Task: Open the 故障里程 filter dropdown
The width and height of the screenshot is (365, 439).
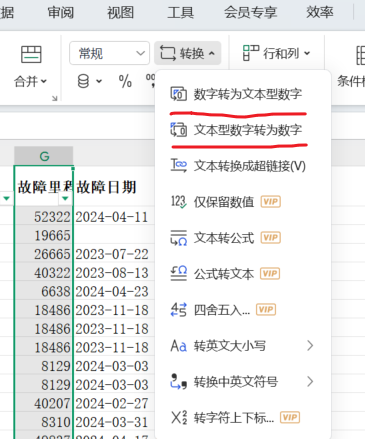Action: point(65,198)
